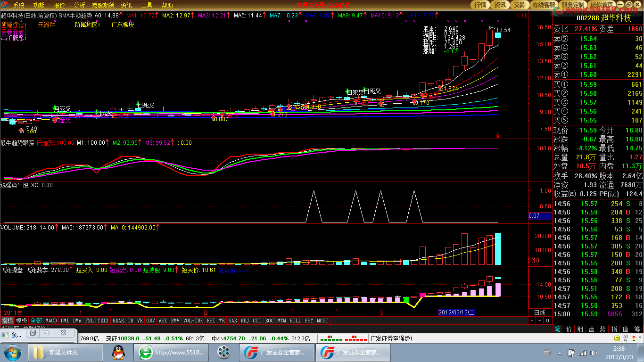Zoom out the chart with the minus button
The image size is (644, 362).
pyautogui.click(x=540, y=321)
